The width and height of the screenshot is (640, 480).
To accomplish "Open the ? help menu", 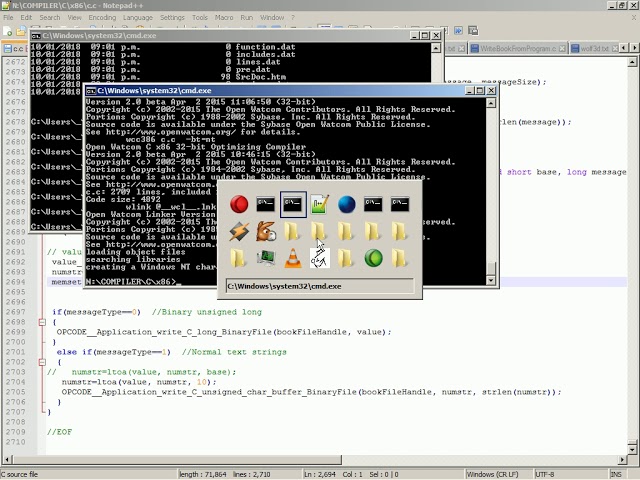I will (293, 18).
